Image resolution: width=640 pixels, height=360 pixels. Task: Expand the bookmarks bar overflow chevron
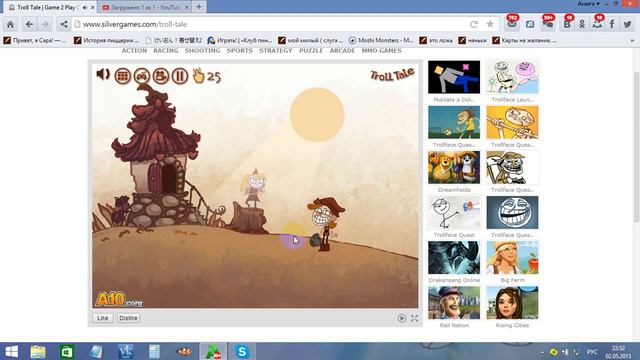632,40
